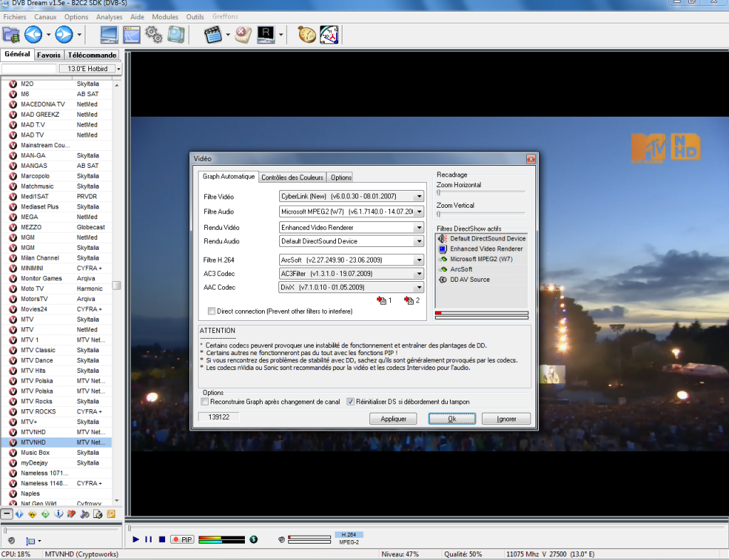Viewport: 729px width, 560px height.
Task: Click the blue back arrow button
Action: click(33, 35)
